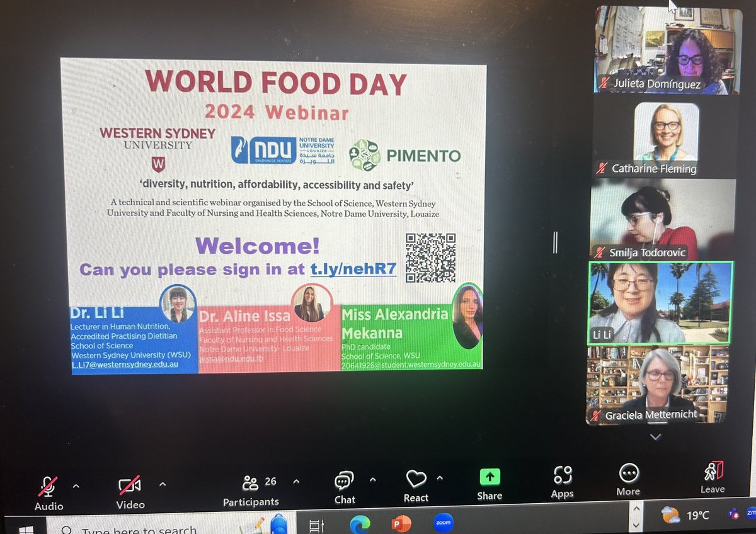Viewport: 756px width, 534px height.
Task: Click Alexandria Mekanna's student email address
Action: pos(411,364)
